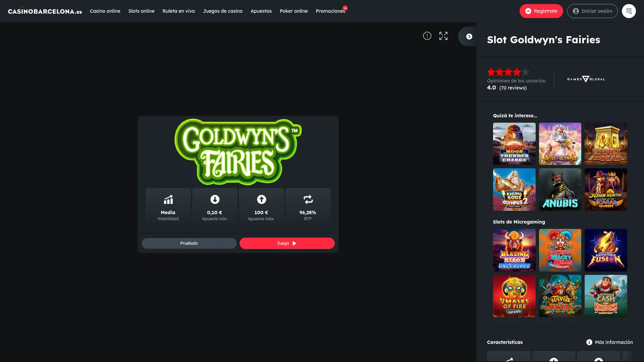Open Gates of Olympus game thumbnail
This screenshot has width=644, height=362.
tap(560, 144)
